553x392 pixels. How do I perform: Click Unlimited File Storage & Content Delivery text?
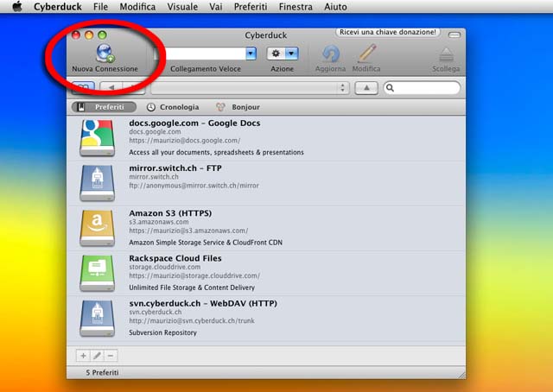pyautogui.click(x=192, y=288)
